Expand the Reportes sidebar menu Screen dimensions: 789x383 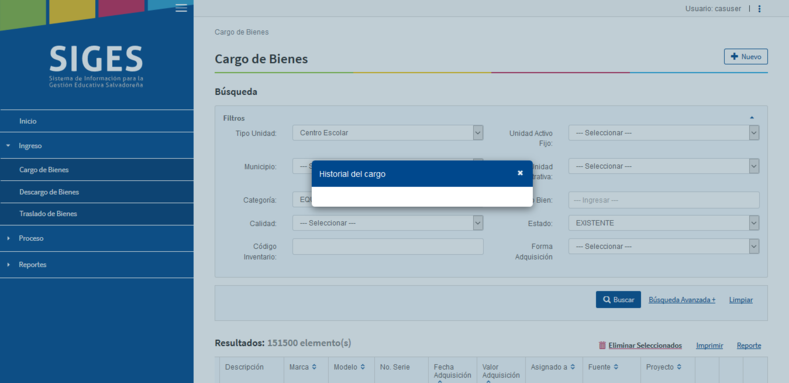coord(97,265)
